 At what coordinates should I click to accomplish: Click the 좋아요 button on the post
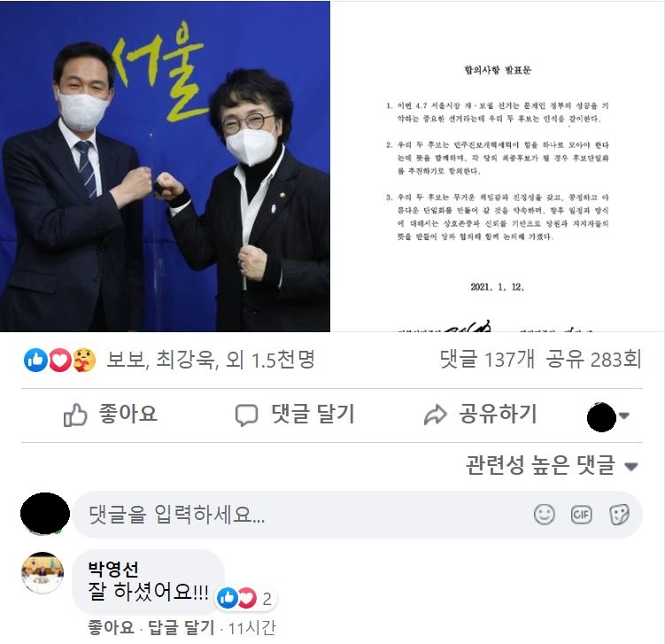tap(111, 415)
